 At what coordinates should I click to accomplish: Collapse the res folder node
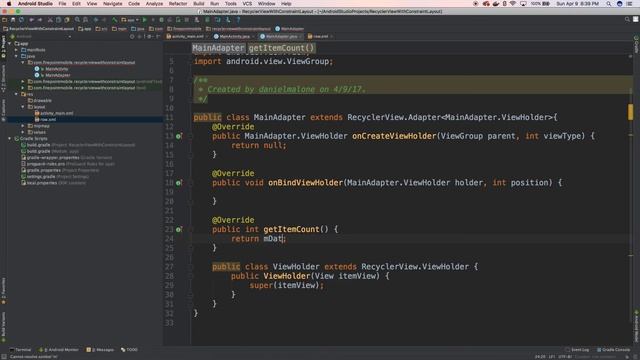[16, 94]
